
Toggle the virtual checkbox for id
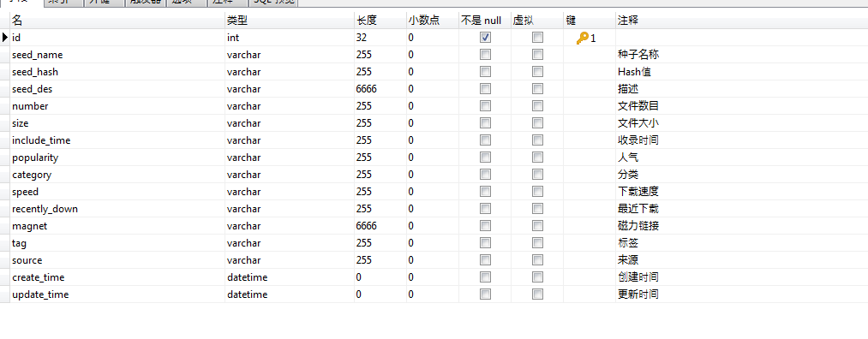click(x=537, y=38)
